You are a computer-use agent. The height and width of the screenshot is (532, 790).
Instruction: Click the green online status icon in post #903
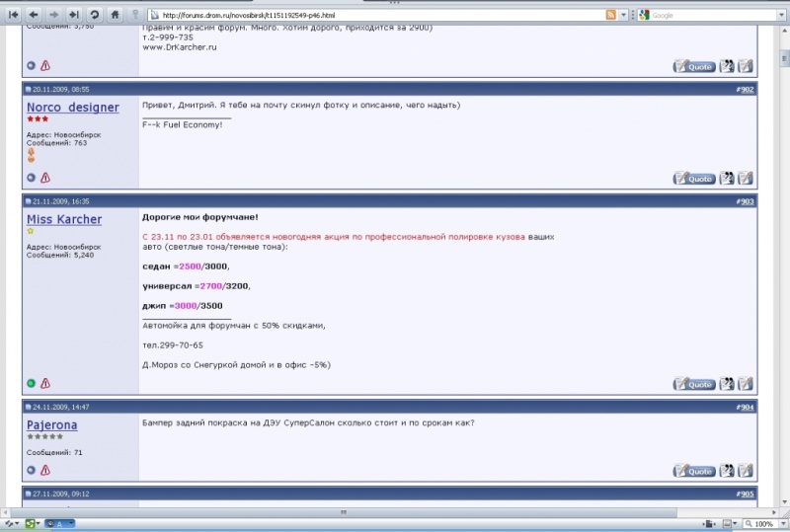click(32, 383)
